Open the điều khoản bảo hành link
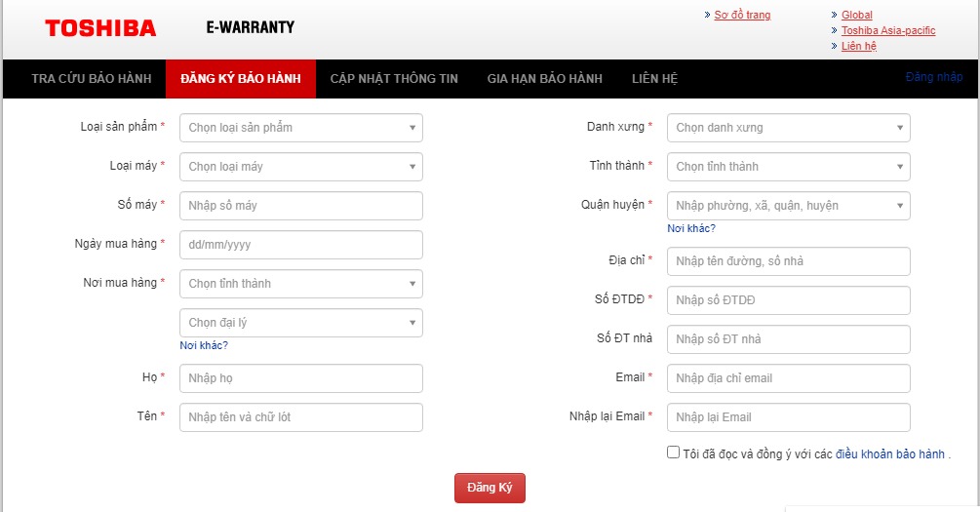Screen dimensions: 980x512 click(889, 453)
